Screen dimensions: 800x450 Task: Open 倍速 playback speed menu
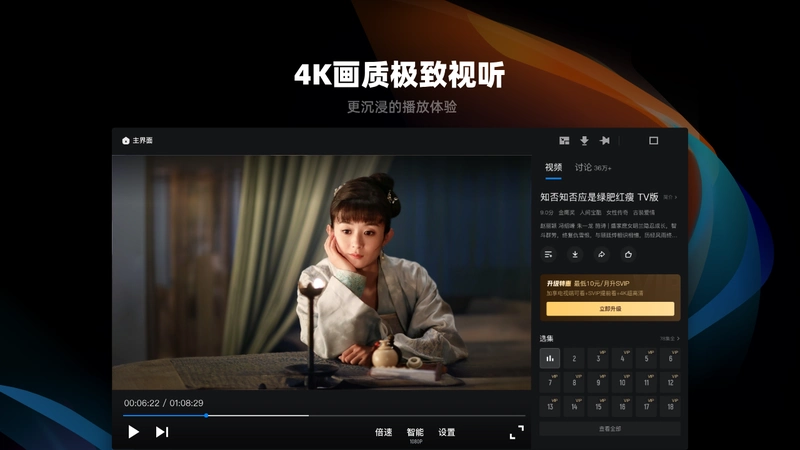(384, 432)
